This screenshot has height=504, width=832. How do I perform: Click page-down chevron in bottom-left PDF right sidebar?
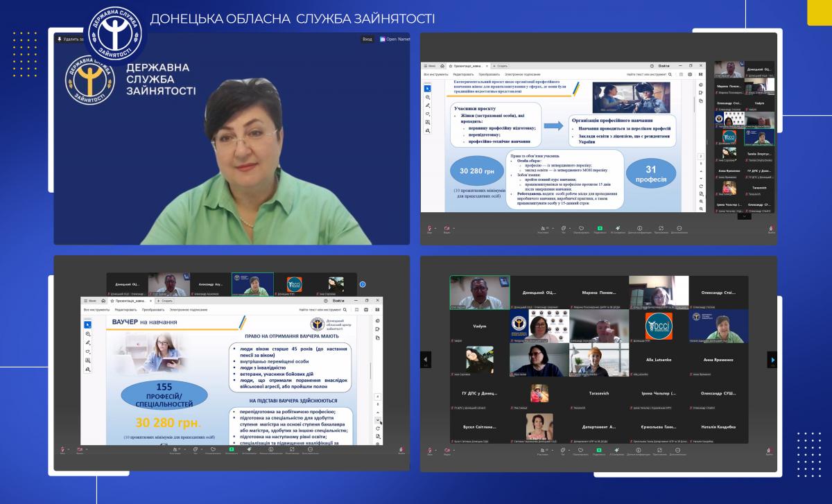click(377, 420)
